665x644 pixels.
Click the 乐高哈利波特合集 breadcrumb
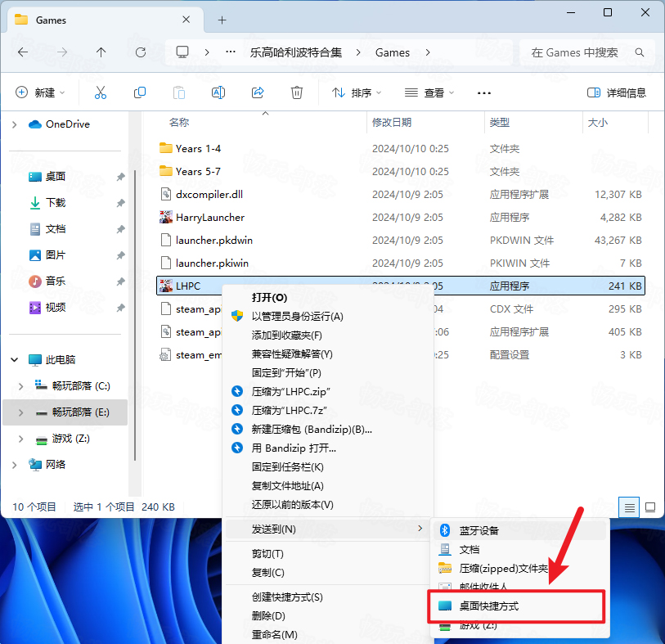tap(295, 52)
